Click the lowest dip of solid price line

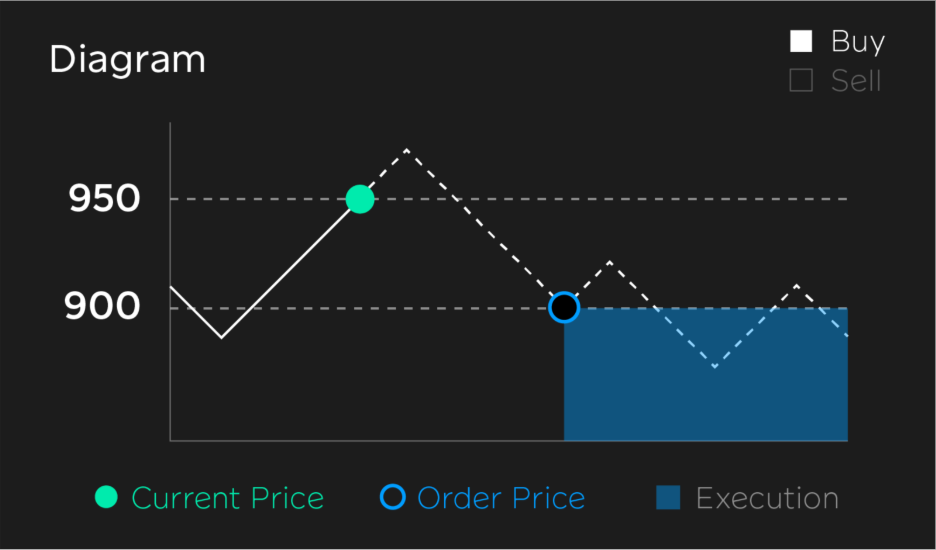coord(221,337)
